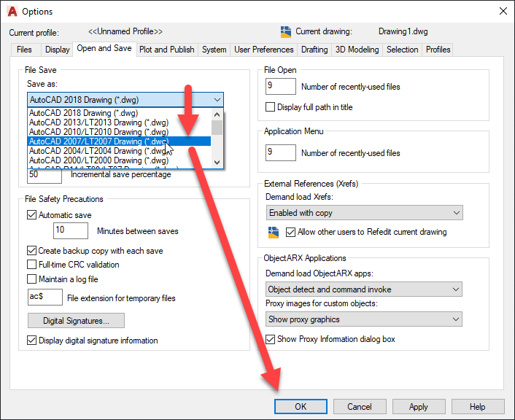Close the Options dialog
515x420 pixels.
(503, 11)
